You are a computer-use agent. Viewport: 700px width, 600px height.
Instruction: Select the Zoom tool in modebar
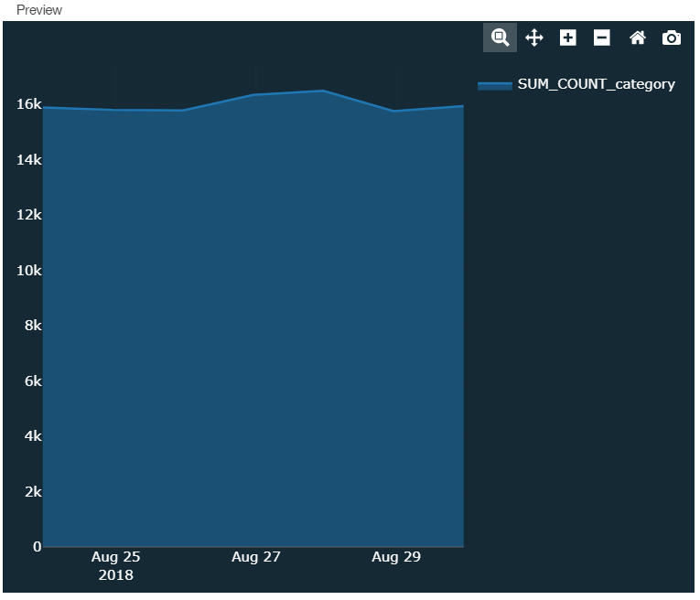[x=500, y=37]
